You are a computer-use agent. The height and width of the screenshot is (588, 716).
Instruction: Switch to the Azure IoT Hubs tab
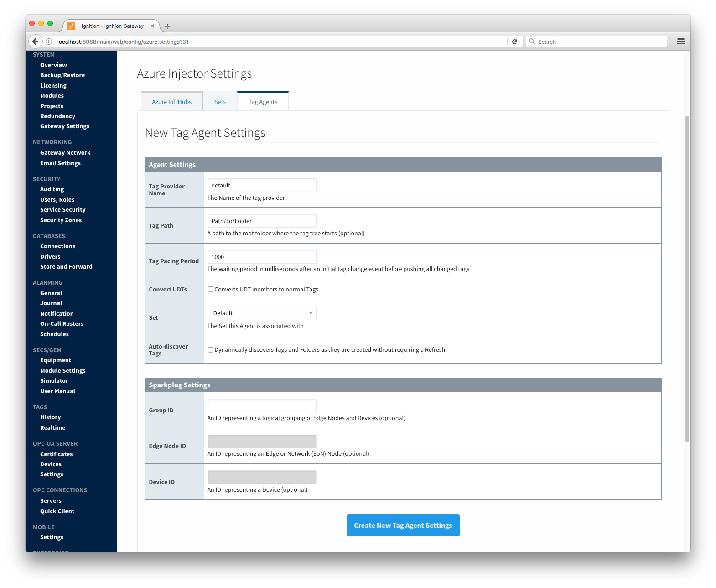click(x=171, y=102)
